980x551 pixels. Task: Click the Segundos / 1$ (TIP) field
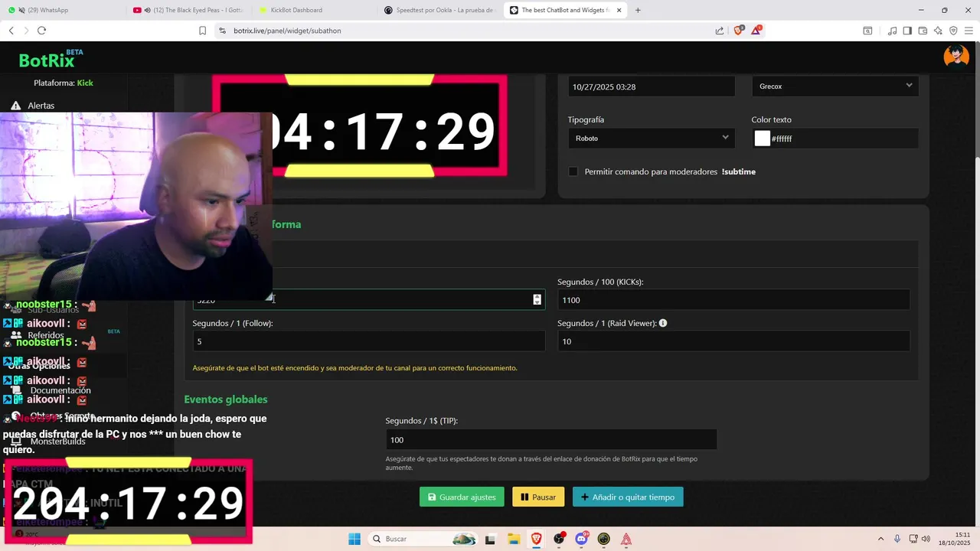click(x=551, y=439)
